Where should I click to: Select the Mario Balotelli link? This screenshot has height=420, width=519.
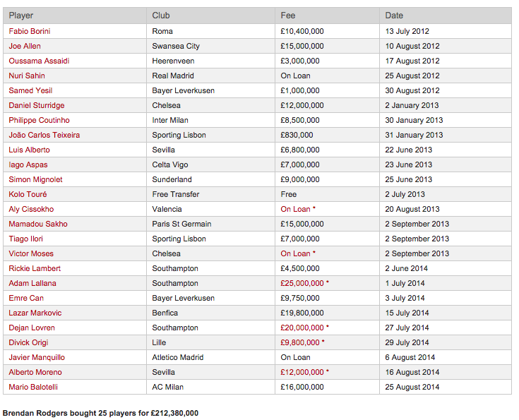click(x=33, y=387)
